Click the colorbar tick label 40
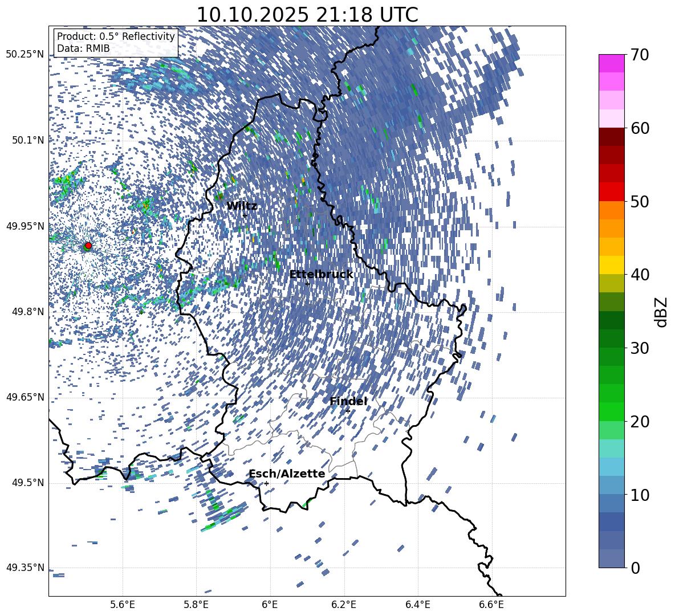The image size is (675, 616). (640, 275)
